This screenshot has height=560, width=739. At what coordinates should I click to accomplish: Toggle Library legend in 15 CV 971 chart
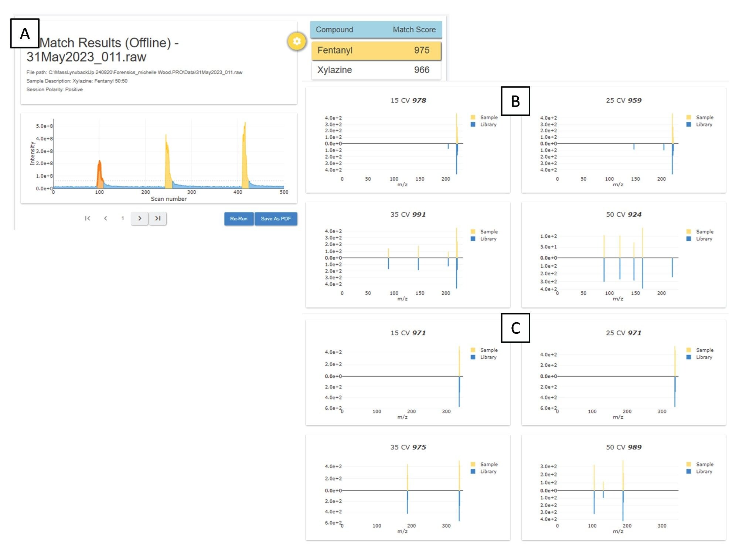(484, 357)
